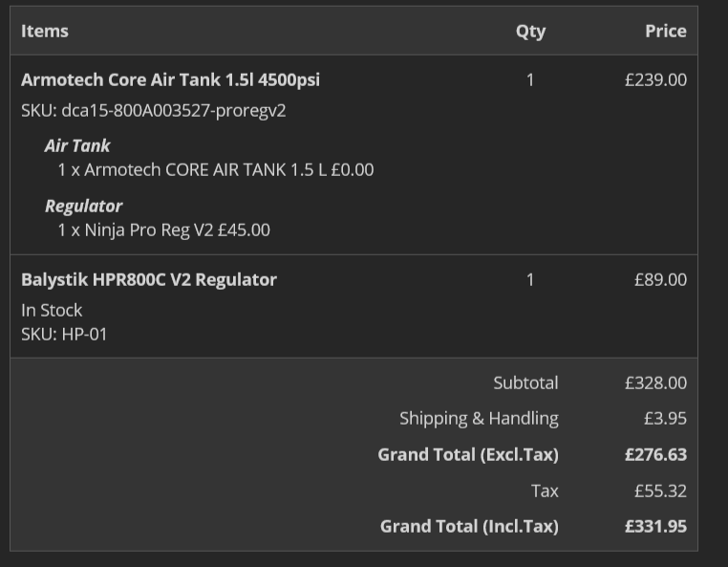This screenshot has width=728, height=567.
Task: Click the Air Tank option label
Action: click(x=77, y=145)
